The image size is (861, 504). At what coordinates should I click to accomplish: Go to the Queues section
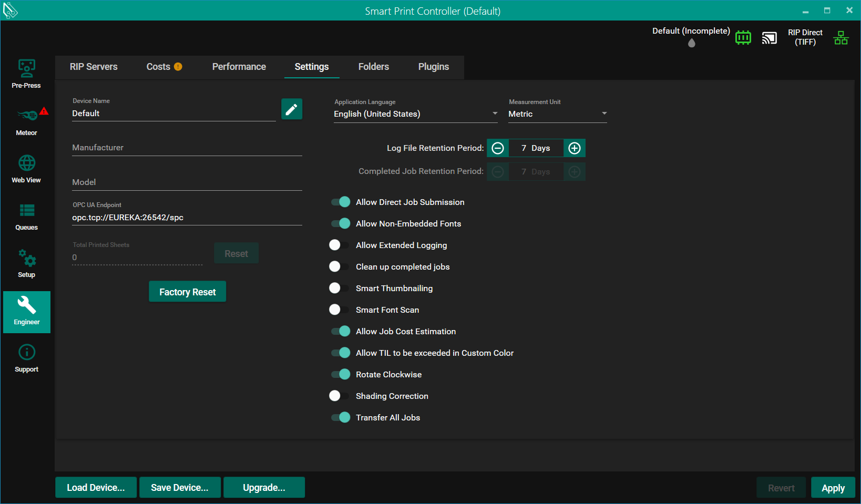pos(26,216)
